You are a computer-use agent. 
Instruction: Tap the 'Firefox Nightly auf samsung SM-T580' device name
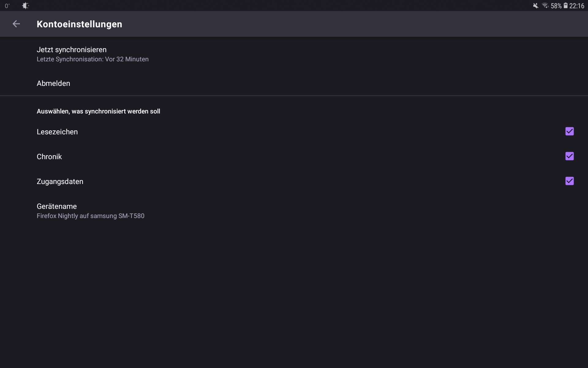[x=90, y=216]
